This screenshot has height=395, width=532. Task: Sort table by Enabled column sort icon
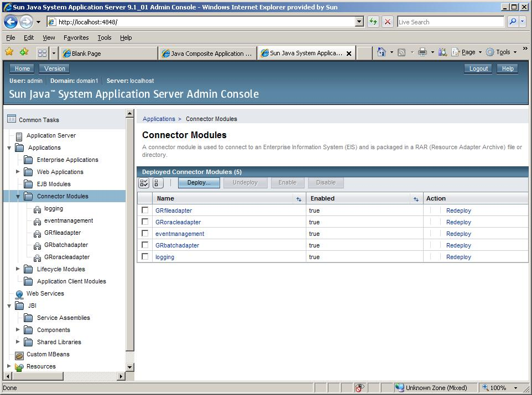click(416, 199)
